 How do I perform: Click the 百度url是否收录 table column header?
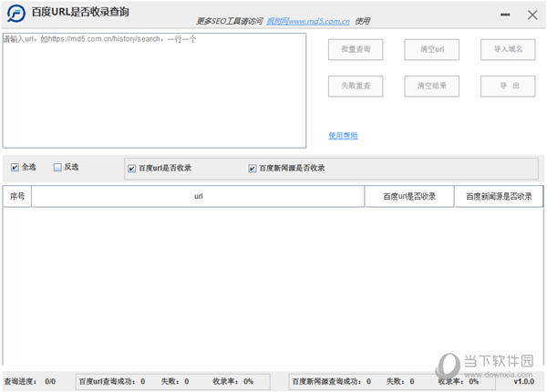tap(409, 196)
